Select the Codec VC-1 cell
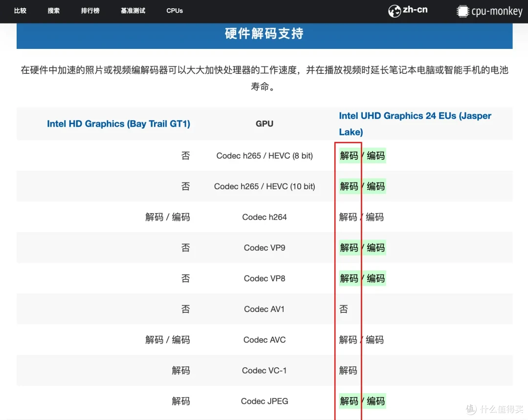528x420 pixels. point(264,370)
